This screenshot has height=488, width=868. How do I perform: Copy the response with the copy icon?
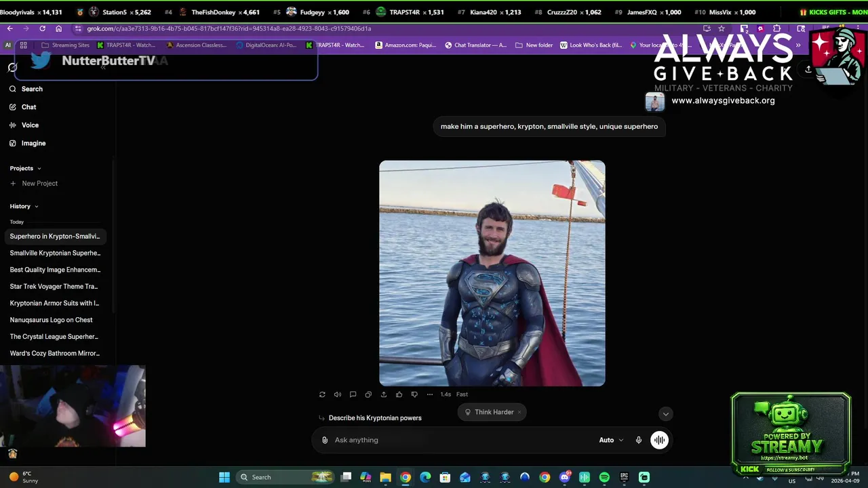(368, 394)
